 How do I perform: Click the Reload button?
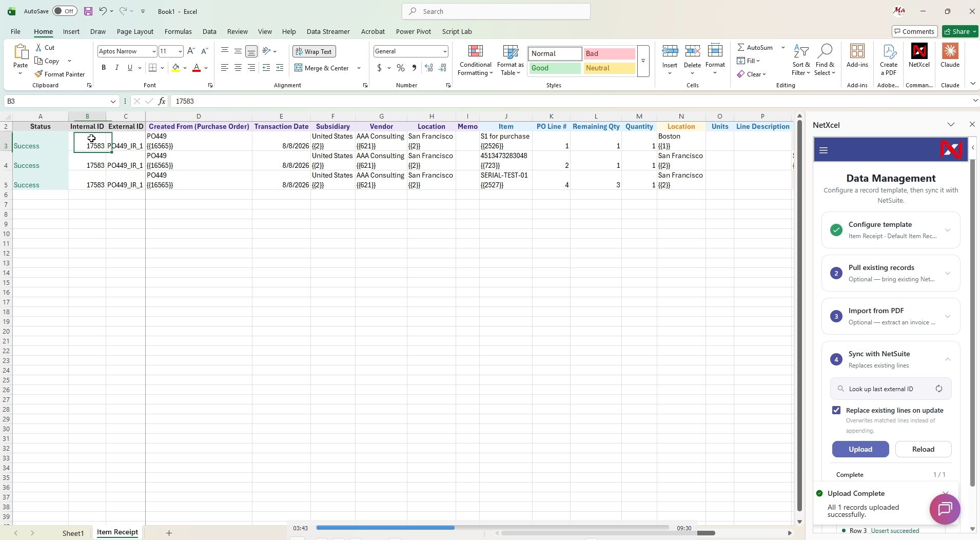click(x=923, y=449)
